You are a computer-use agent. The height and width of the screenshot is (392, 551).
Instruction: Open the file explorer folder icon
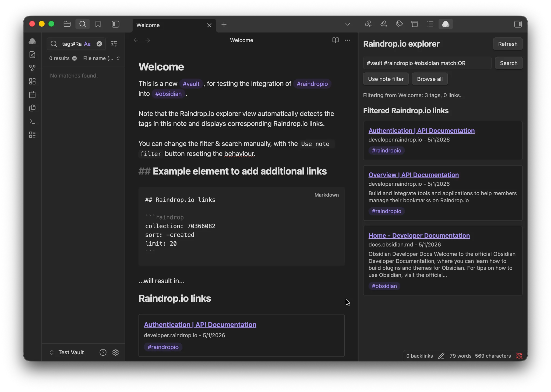(67, 24)
